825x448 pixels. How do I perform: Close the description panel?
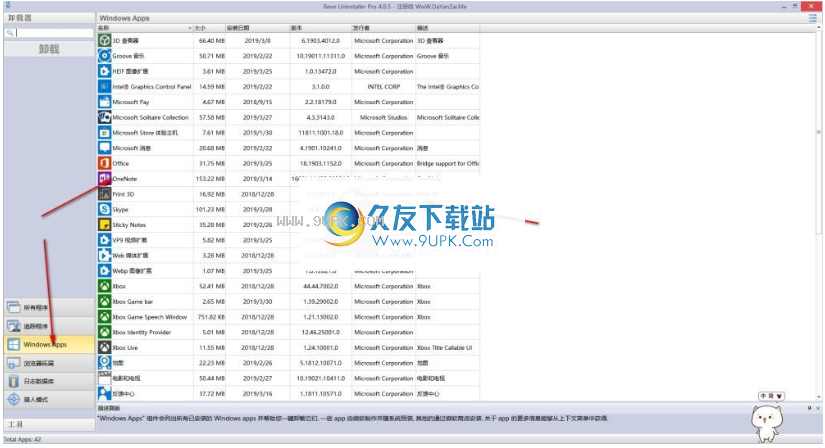pos(818,408)
